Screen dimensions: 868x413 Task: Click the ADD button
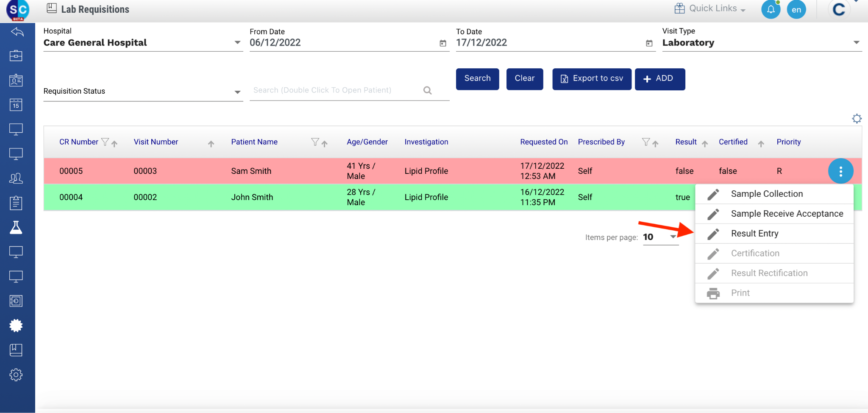pos(659,79)
